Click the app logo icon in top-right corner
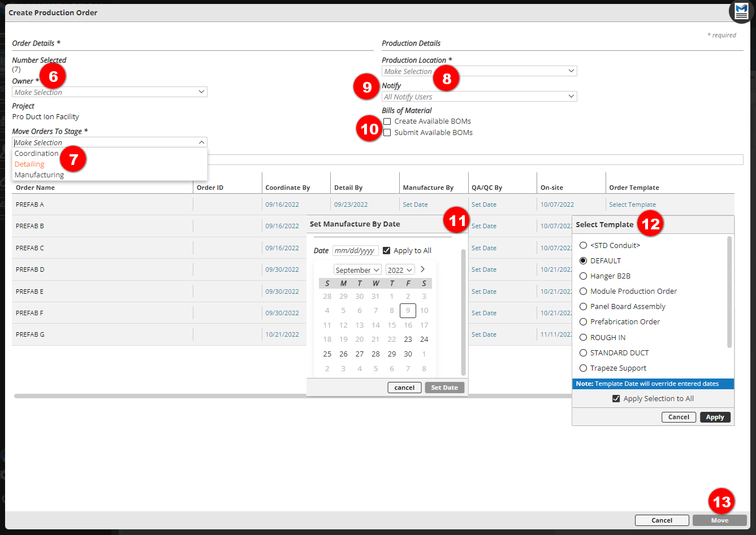The height and width of the screenshot is (535, 756). [x=741, y=12]
